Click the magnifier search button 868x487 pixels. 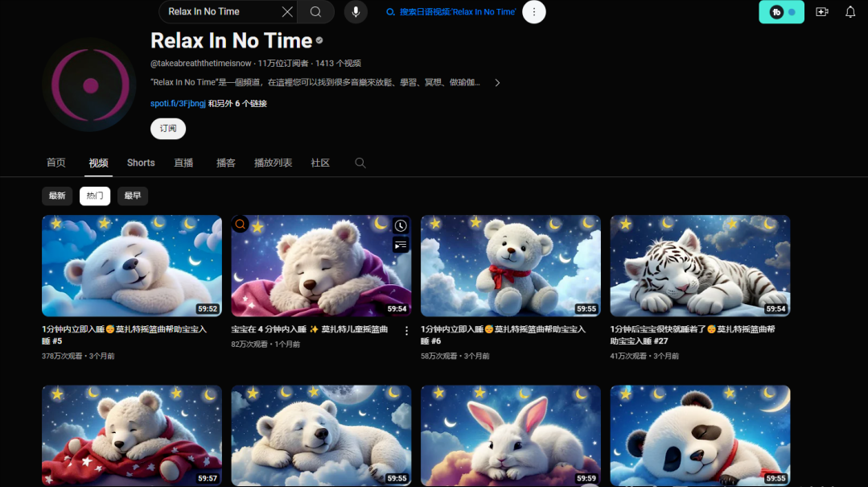tap(315, 12)
